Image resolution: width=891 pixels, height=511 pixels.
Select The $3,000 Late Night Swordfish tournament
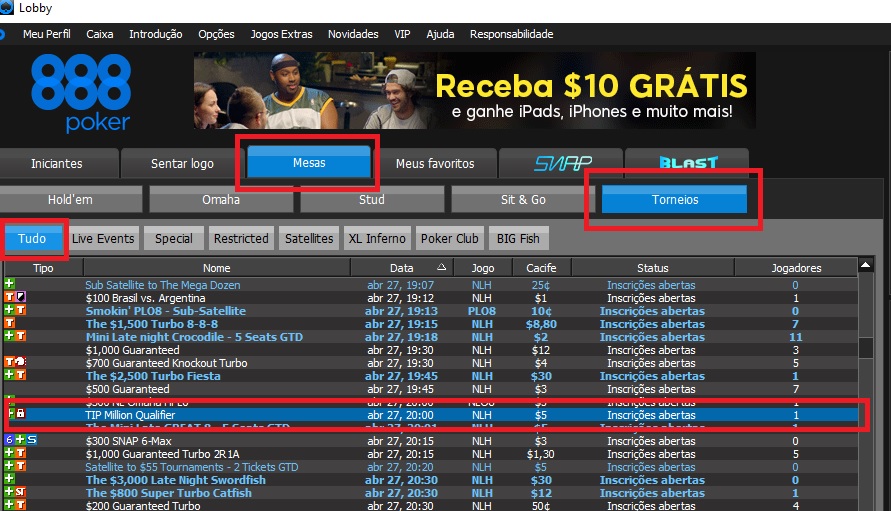pyautogui.click(x=431, y=480)
